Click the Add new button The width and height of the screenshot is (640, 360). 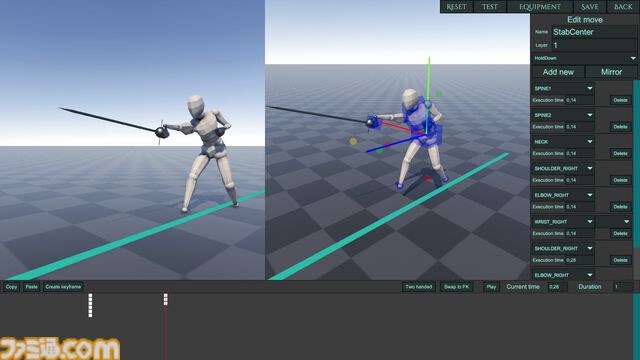point(558,72)
